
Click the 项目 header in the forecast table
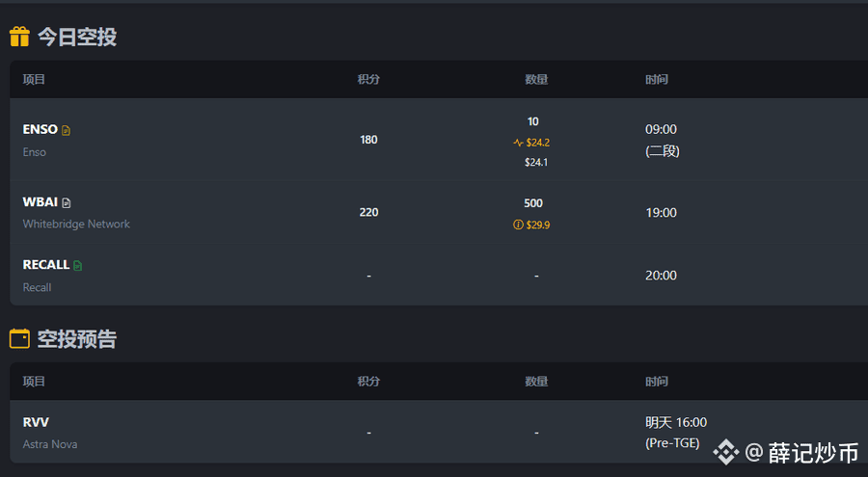34,382
